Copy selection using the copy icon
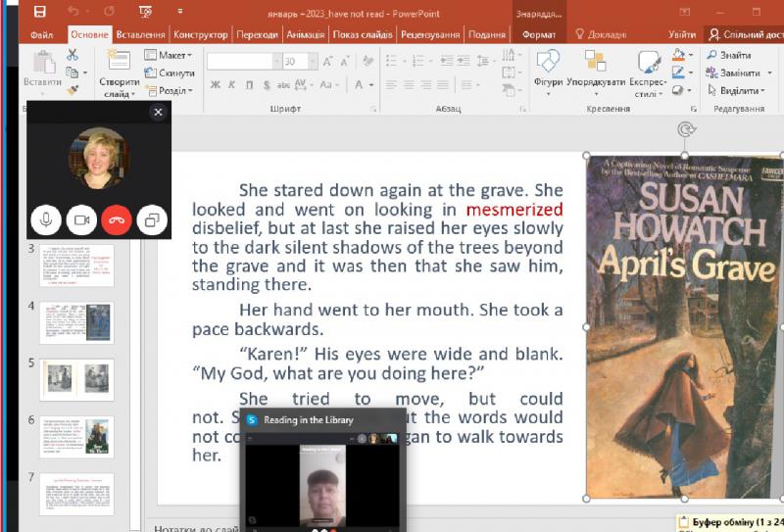Screen dimensions: 784x532 point(72,72)
